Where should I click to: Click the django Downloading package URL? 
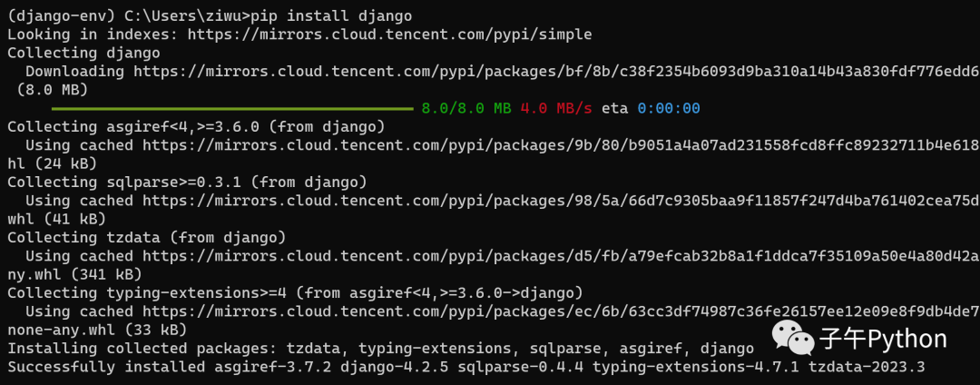point(557,71)
